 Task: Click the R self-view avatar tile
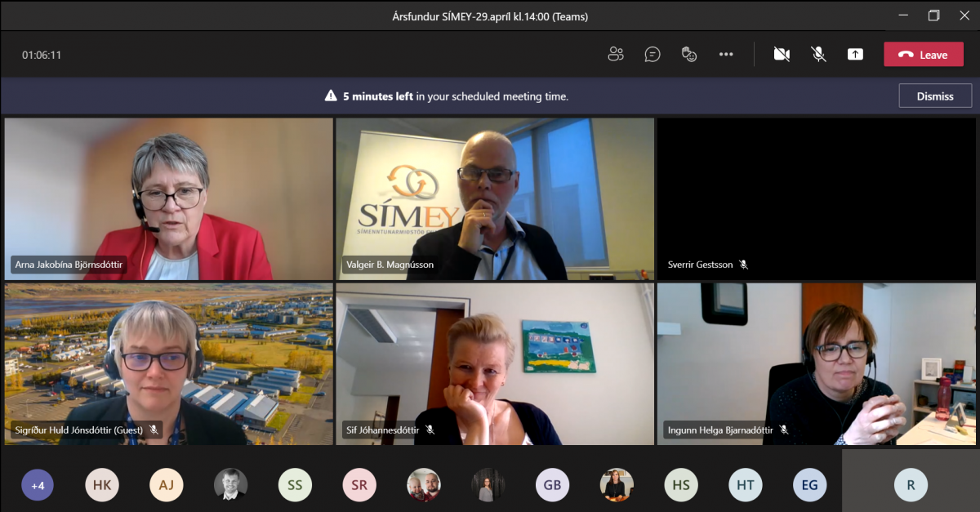(x=911, y=485)
